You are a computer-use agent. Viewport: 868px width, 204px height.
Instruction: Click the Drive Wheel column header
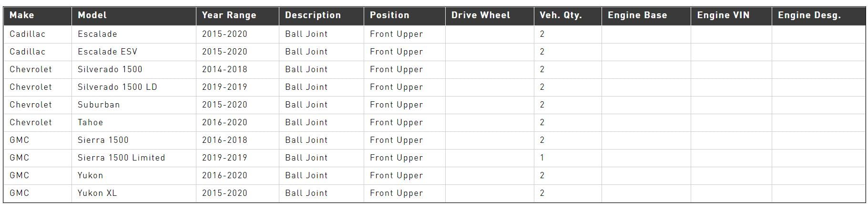click(x=480, y=15)
